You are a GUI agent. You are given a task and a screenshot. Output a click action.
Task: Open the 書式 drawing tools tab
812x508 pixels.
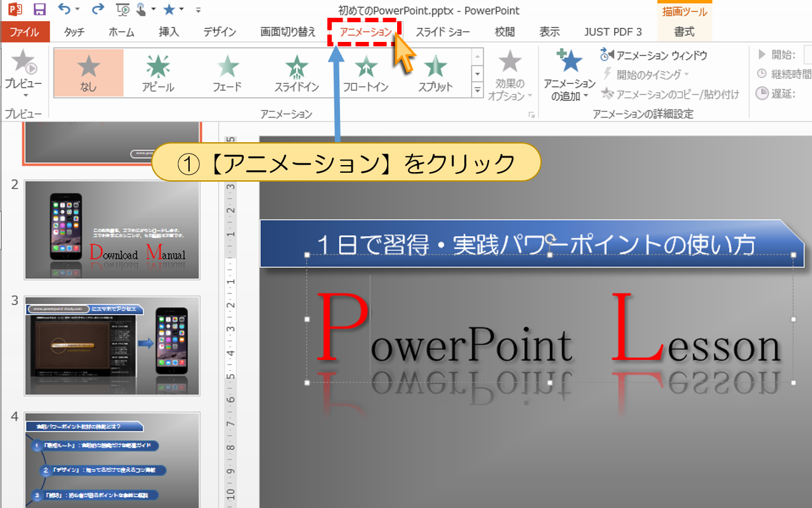click(684, 32)
